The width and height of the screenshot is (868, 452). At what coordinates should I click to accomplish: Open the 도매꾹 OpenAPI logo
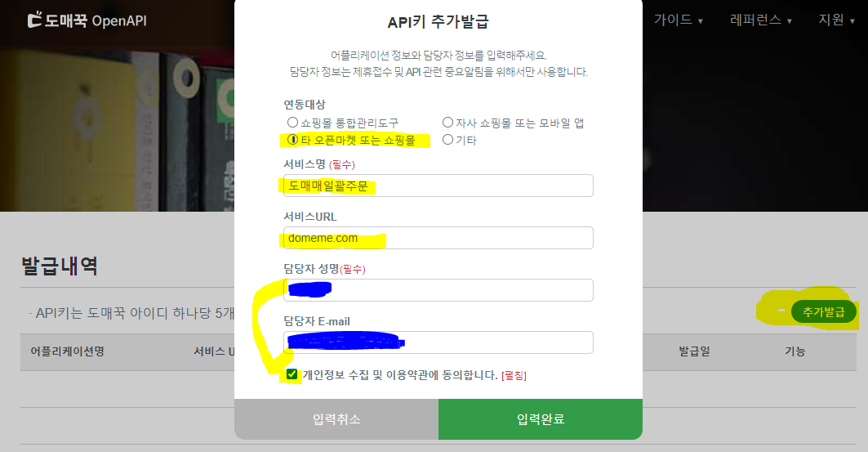coord(87,20)
